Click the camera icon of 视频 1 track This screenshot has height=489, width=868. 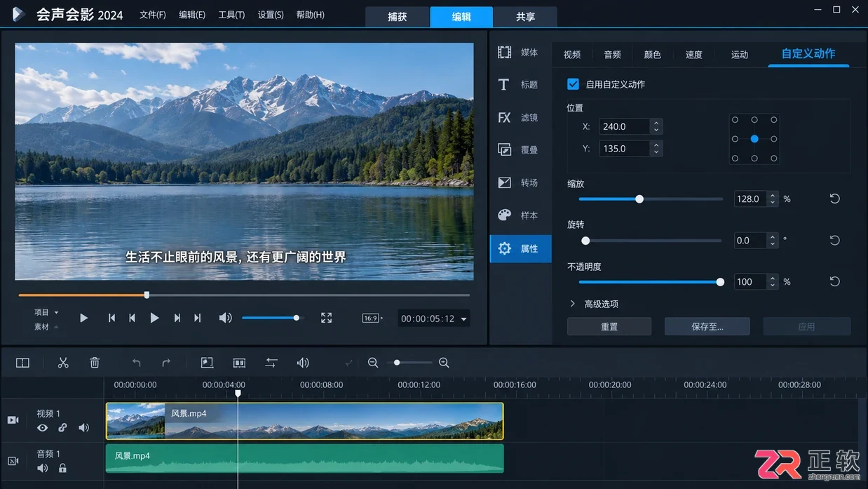[x=13, y=420]
